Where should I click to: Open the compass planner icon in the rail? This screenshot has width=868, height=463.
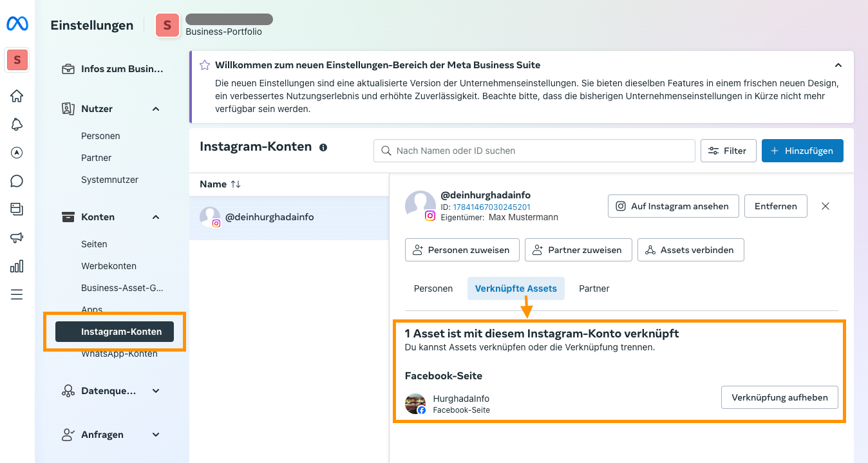[x=17, y=153]
